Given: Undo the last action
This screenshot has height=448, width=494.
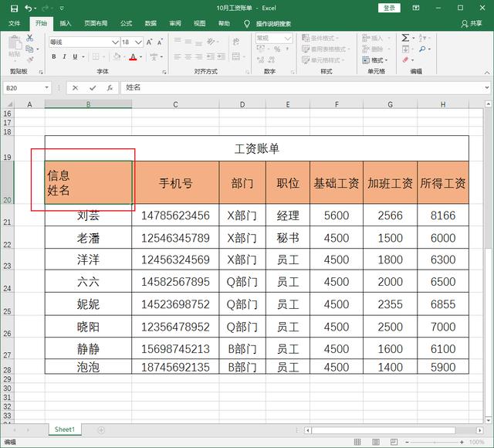Looking at the screenshot, I should [x=29, y=8].
